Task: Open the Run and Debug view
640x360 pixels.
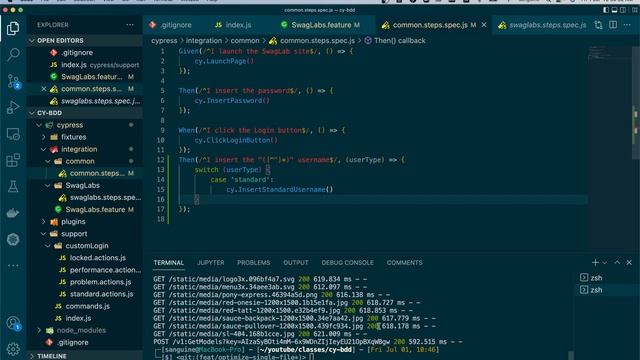Action: coord(13,107)
